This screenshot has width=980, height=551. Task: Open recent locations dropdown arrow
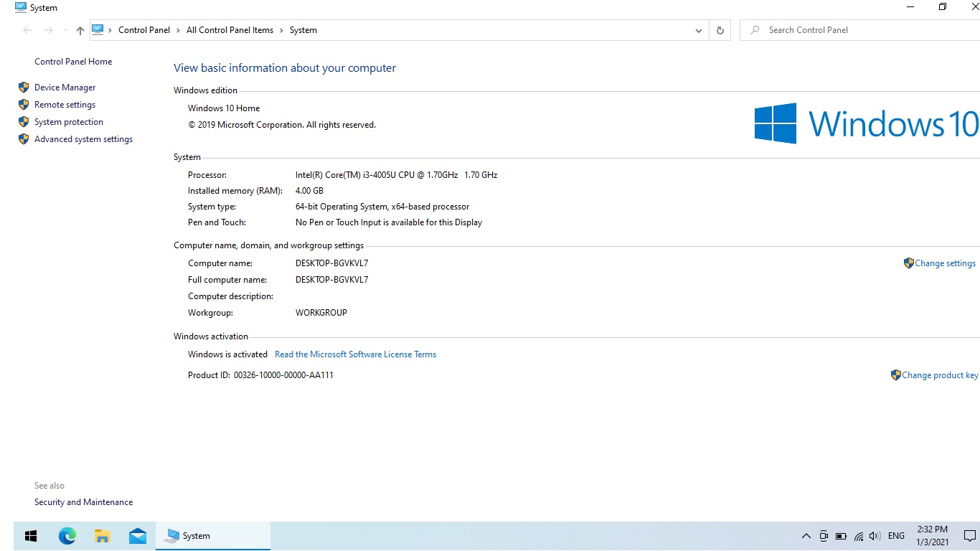coord(65,30)
